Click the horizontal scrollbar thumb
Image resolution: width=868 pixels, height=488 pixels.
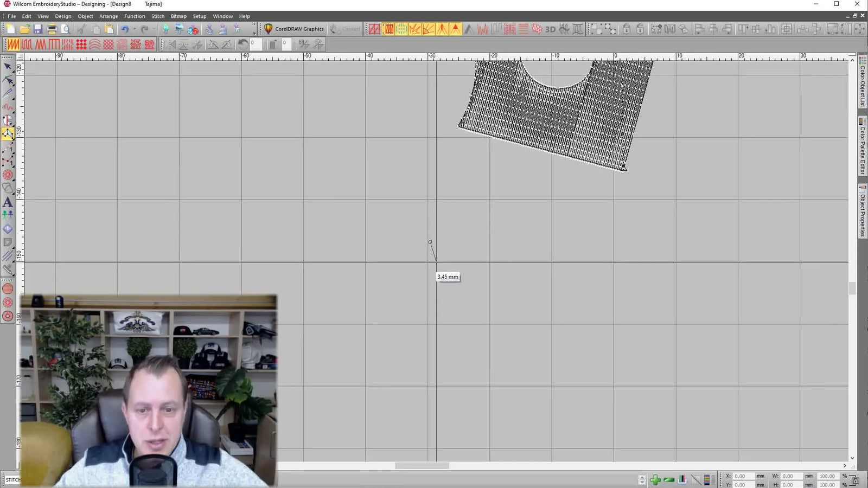(422, 466)
